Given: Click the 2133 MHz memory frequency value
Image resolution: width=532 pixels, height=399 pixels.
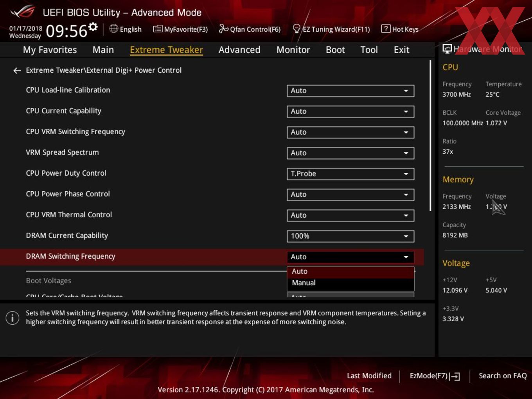Looking at the screenshot, I should pyautogui.click(x=457, y=207).
